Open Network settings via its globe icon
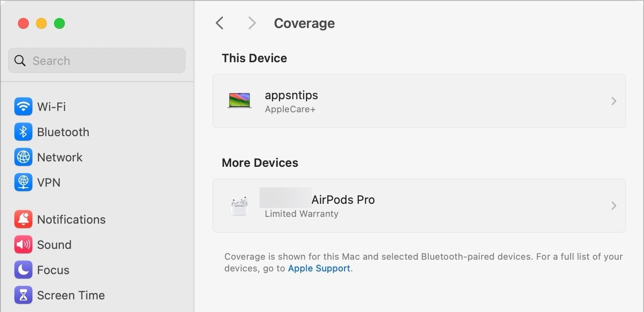This screenshot has width=644, height=312. 23,157
